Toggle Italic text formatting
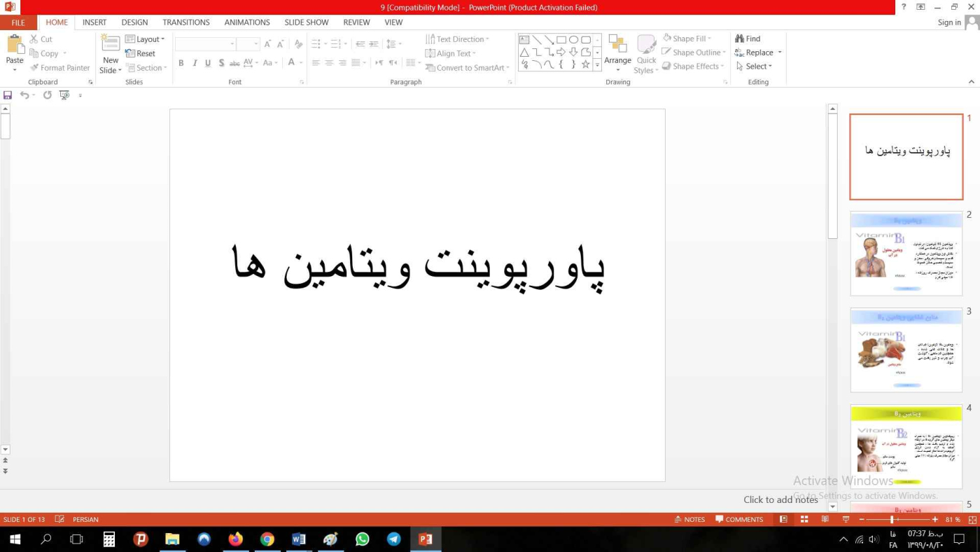 [x=195, y=63]
